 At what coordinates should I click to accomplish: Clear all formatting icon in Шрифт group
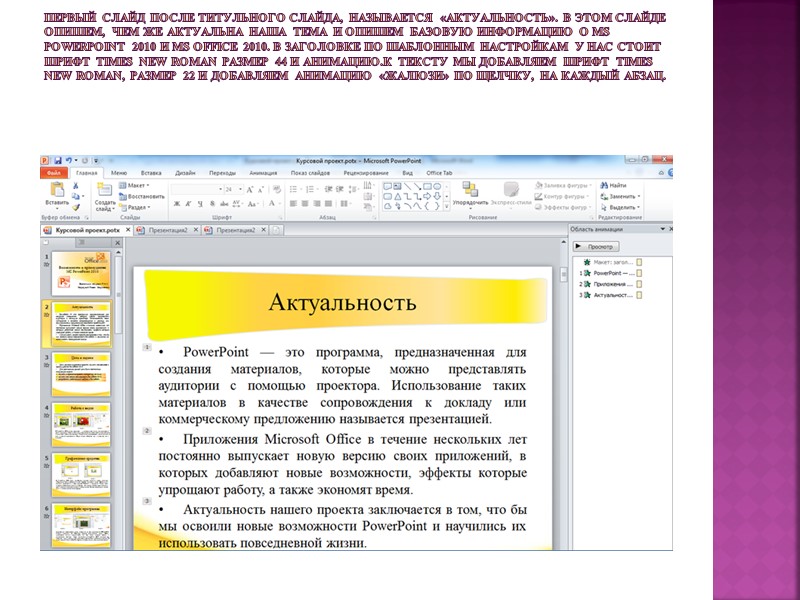click(277, 189)
